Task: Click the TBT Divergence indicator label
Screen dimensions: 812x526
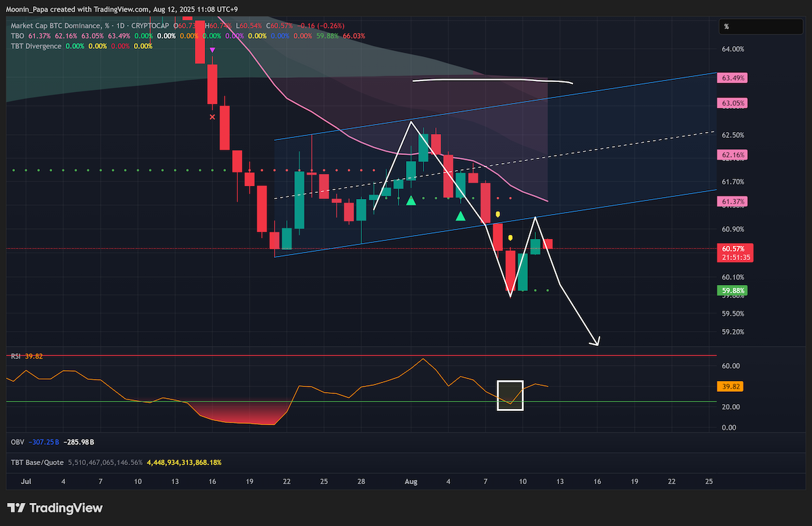Action: click(x=36, y=46)
